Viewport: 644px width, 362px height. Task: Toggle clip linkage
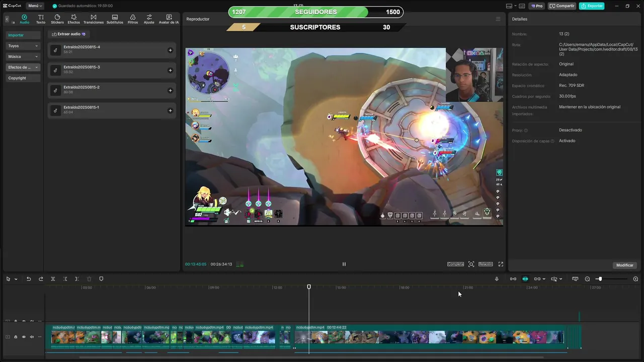click(x=537, y=279)
